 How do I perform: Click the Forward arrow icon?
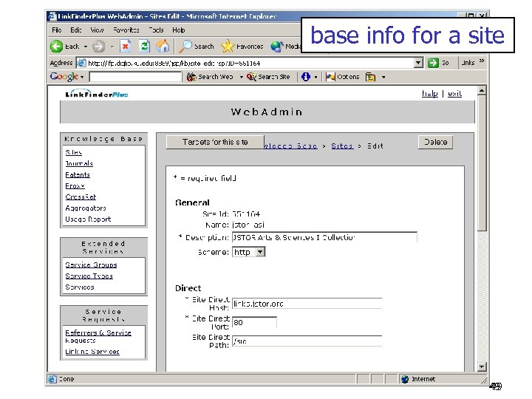pyautogui.click(x=99, y=47)
